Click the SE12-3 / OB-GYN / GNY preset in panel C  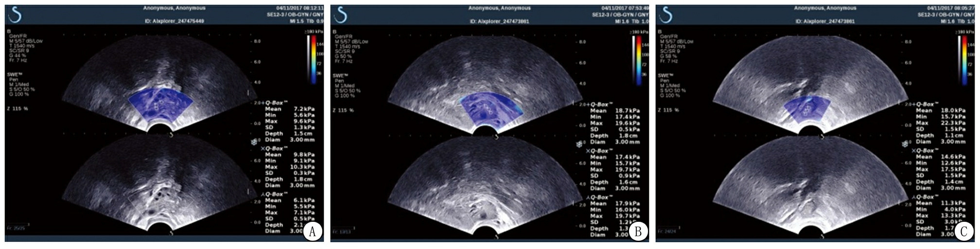tap(946, 15)
